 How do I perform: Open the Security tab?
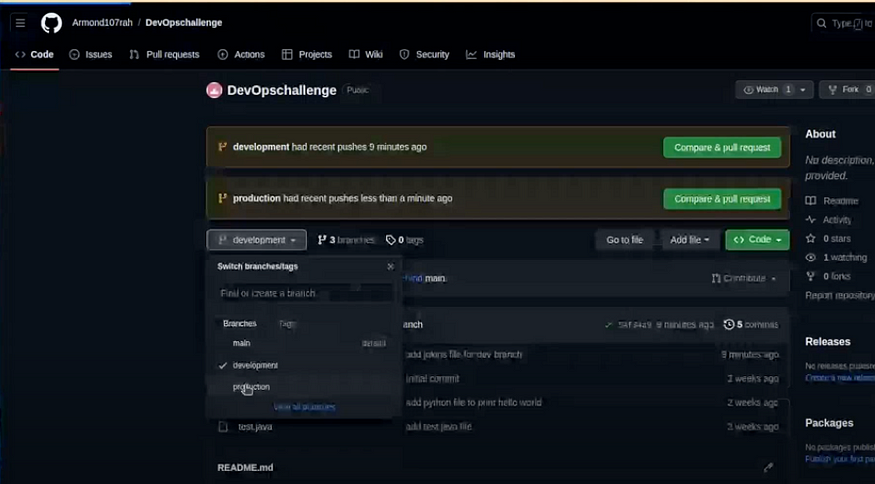pos(425,55)
